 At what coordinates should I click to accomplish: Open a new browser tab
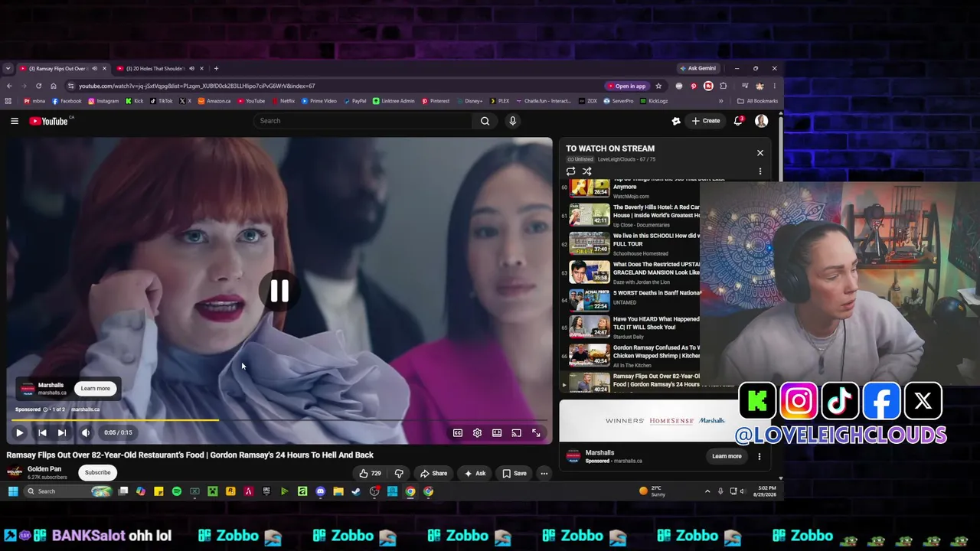pyautogui.click(x=216, y=69)
